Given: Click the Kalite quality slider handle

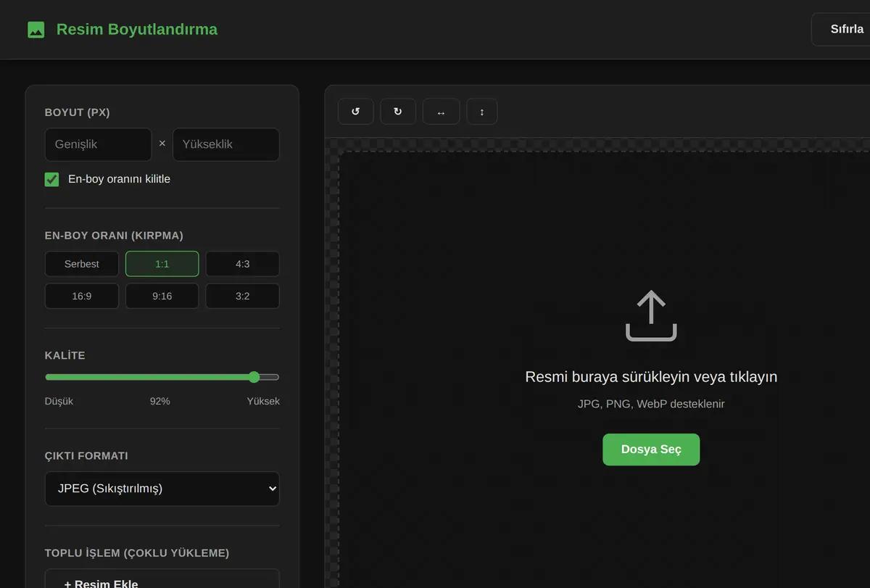Looking at the screenshot, I should coord(254,377).
